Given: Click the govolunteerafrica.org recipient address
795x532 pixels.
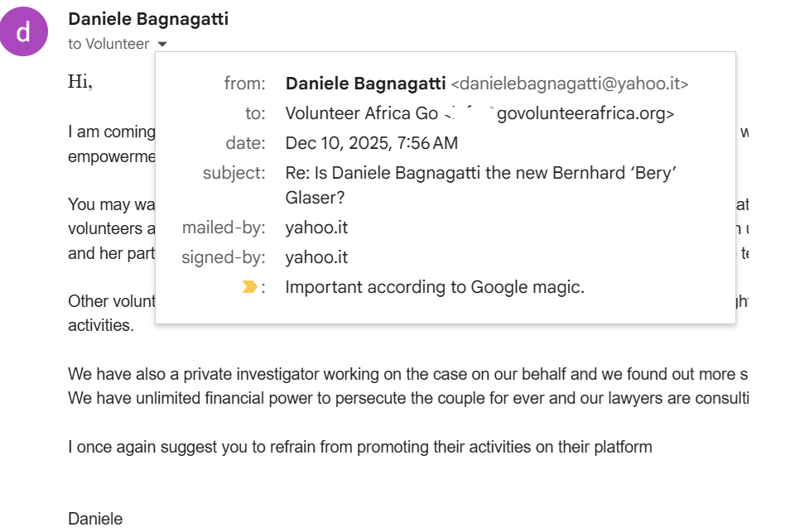Looking at the screenshot, I should pyautogui.click(x=585, y=113).
